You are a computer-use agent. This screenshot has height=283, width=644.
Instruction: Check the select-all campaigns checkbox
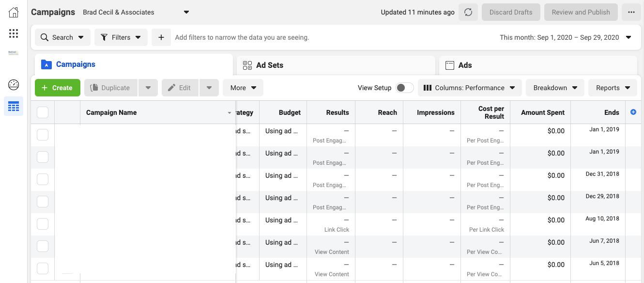point(43,112)
